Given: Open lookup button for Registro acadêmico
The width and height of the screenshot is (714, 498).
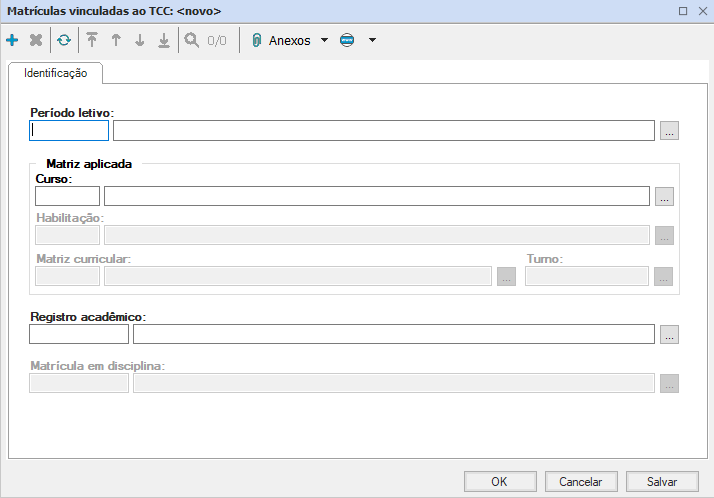Looking at the screenshot, I should tap(670, 335).
